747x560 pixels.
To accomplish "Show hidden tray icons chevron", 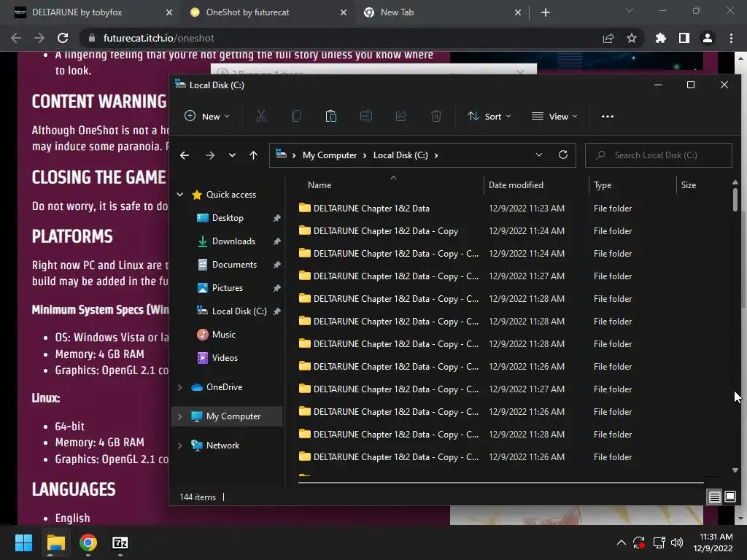I will [622, 542].
